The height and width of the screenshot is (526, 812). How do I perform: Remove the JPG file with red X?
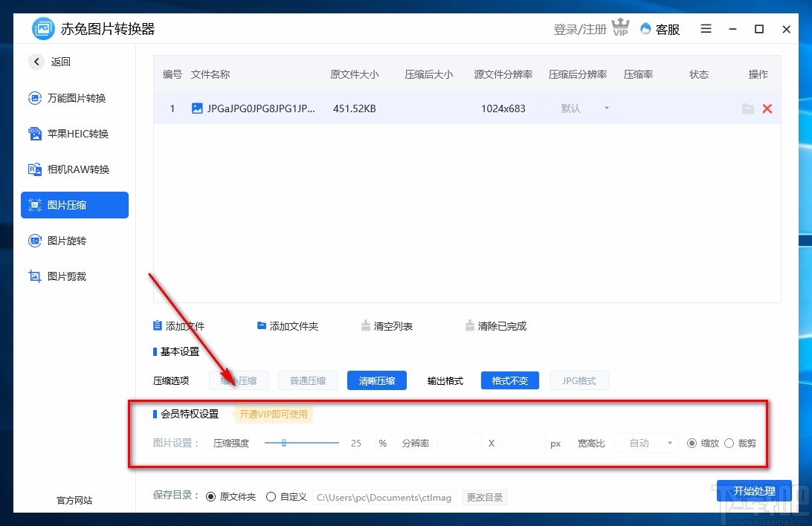pyautogui.click(x=767, y=108)
